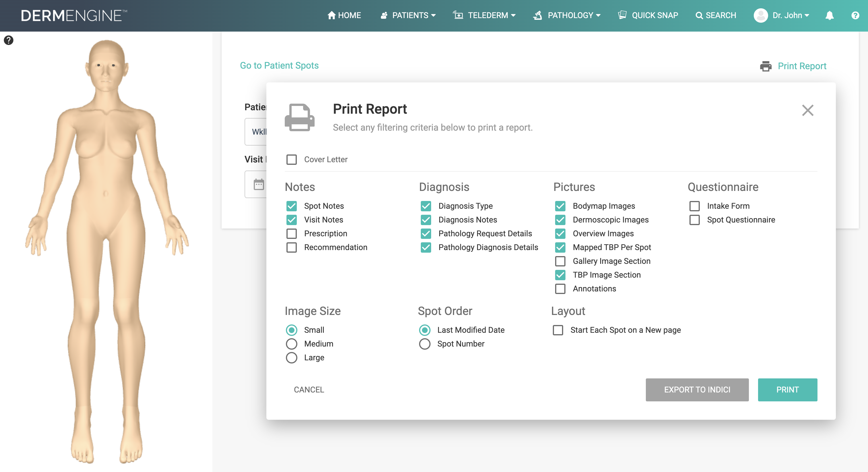The image size is (868, 472).
Task: Click the printer icon beside Print Report link
Action: pyautogui.click(x=766, y=66)
